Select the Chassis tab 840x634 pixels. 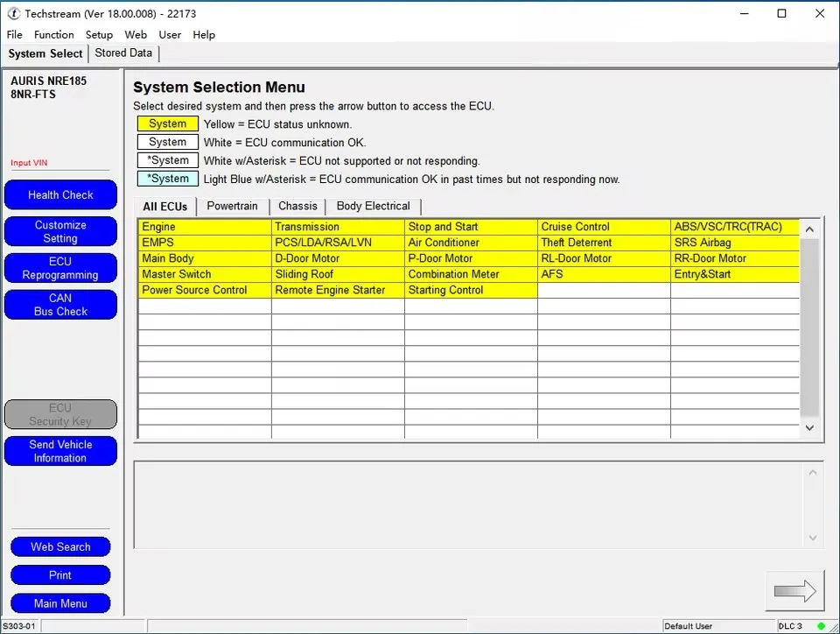click(x=297, y=207)
